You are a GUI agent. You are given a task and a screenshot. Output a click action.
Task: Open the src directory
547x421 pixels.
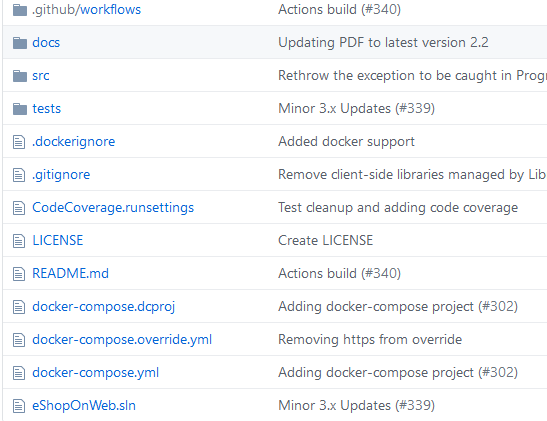click(x=41, y=76)
